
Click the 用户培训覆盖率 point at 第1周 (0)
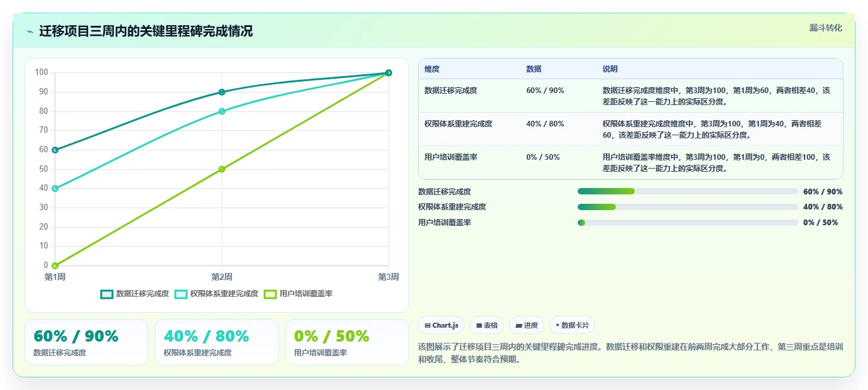click(x=55, y=265)
